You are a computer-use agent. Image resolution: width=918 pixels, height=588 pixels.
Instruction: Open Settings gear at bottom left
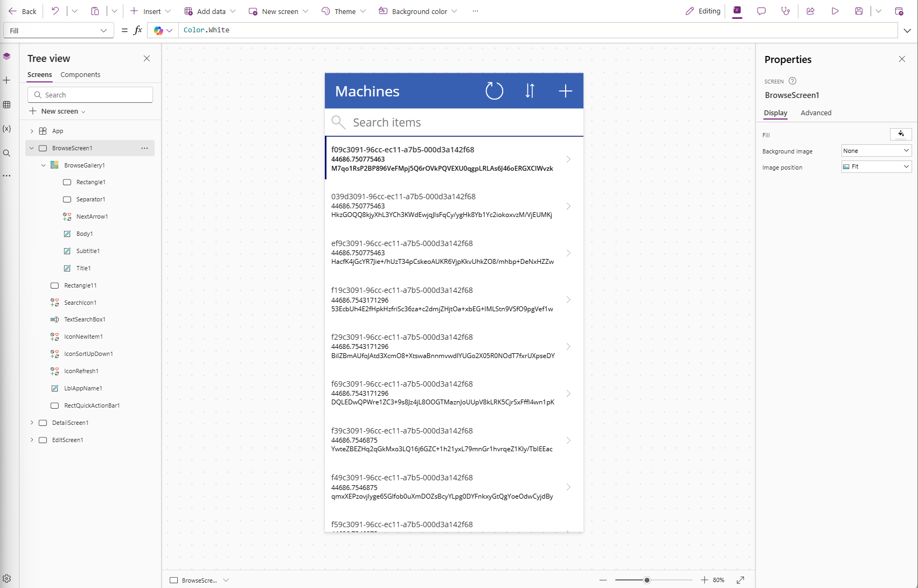click(7, 577)
